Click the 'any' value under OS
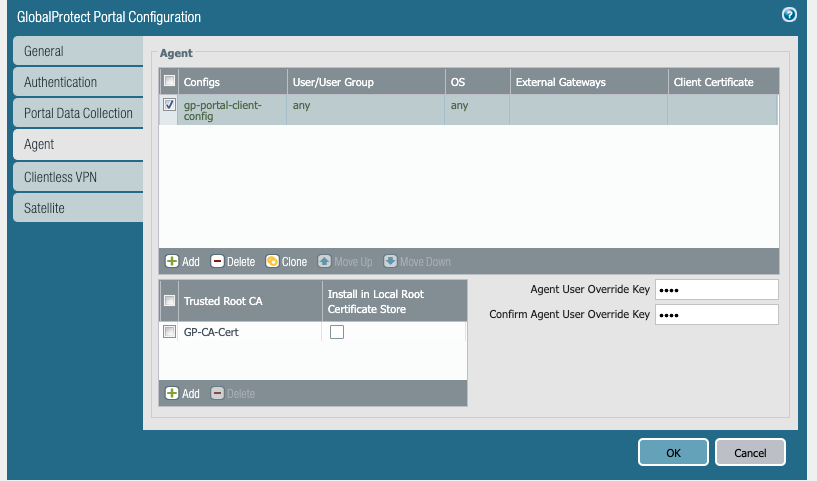Viewport: 817px width, 481px height. click(459, 105)
